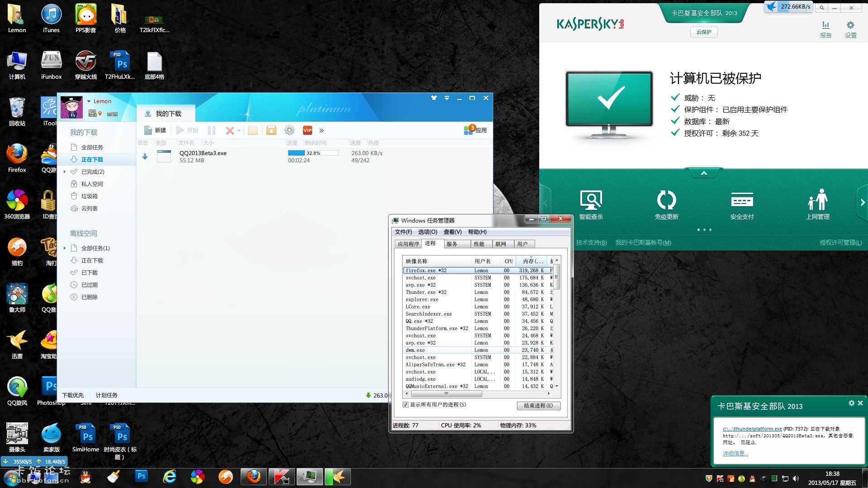868x488 pixels.
Task: Select the Thunder.exe *32 process row
Action: 478,292
